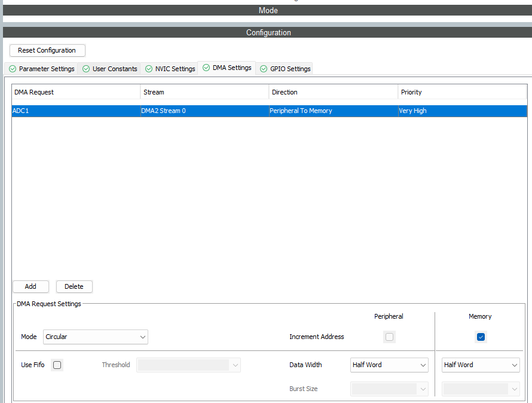Open the Peripheral Data Width dropdown

tap(389, 365)
